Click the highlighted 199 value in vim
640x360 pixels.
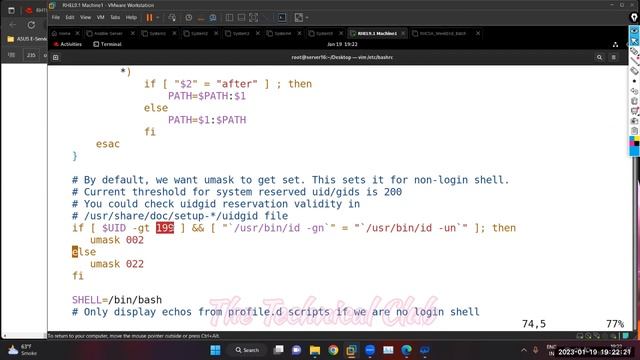coord(165,228)
